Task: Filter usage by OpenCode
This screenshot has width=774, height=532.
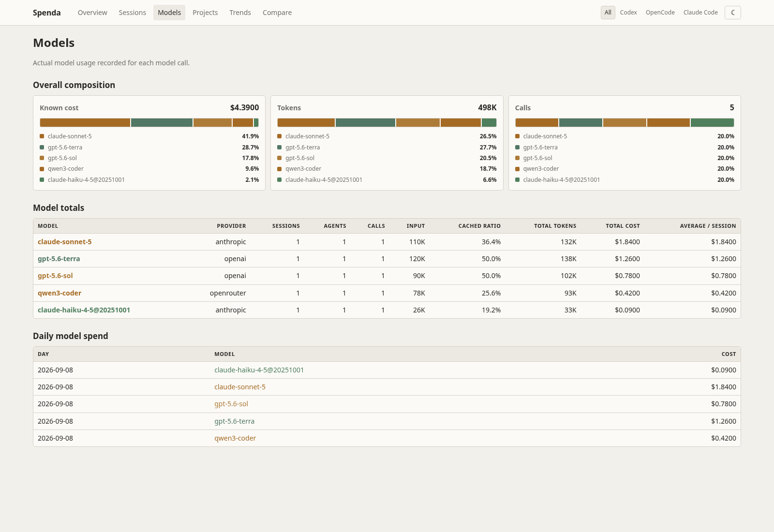Action: click(660, 13)
